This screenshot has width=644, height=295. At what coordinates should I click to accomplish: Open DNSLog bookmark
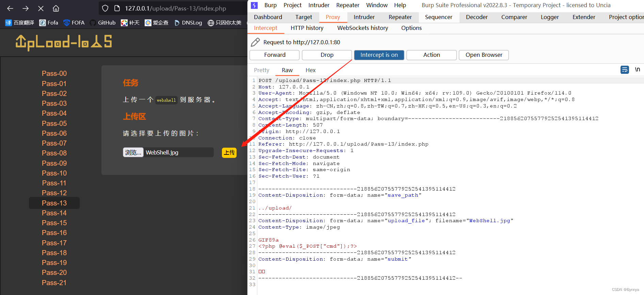188,23
